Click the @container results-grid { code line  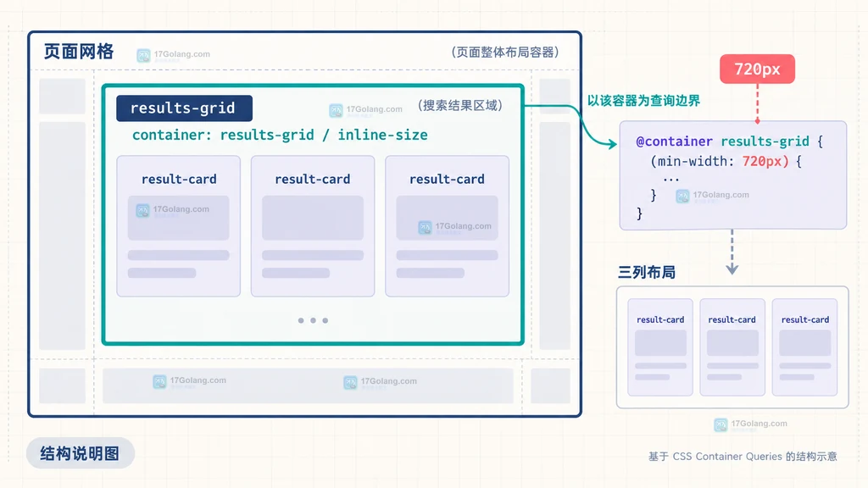[730, 141]
